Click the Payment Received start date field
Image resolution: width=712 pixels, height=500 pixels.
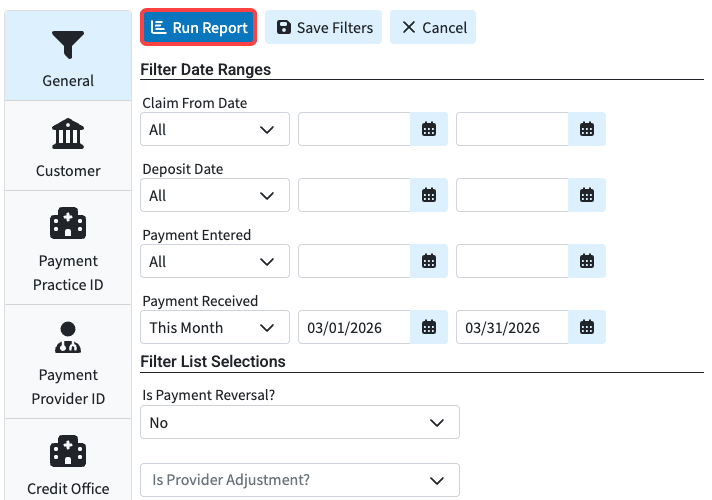click(x=354, y=327)
